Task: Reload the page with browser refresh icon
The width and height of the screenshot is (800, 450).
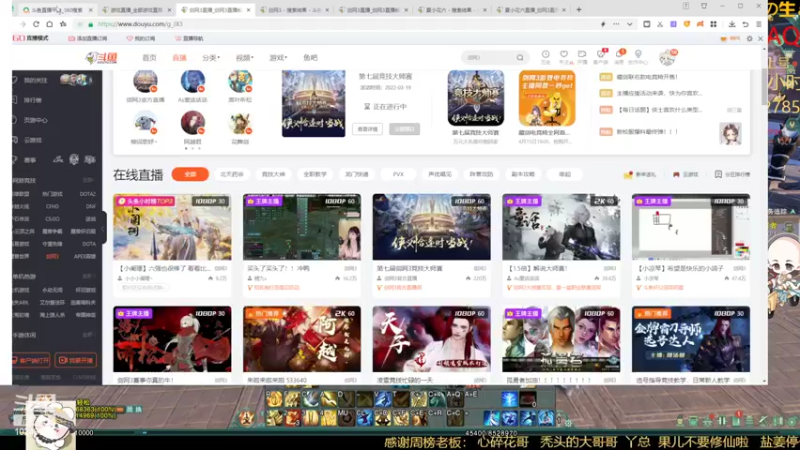Action: coord(36,24)
